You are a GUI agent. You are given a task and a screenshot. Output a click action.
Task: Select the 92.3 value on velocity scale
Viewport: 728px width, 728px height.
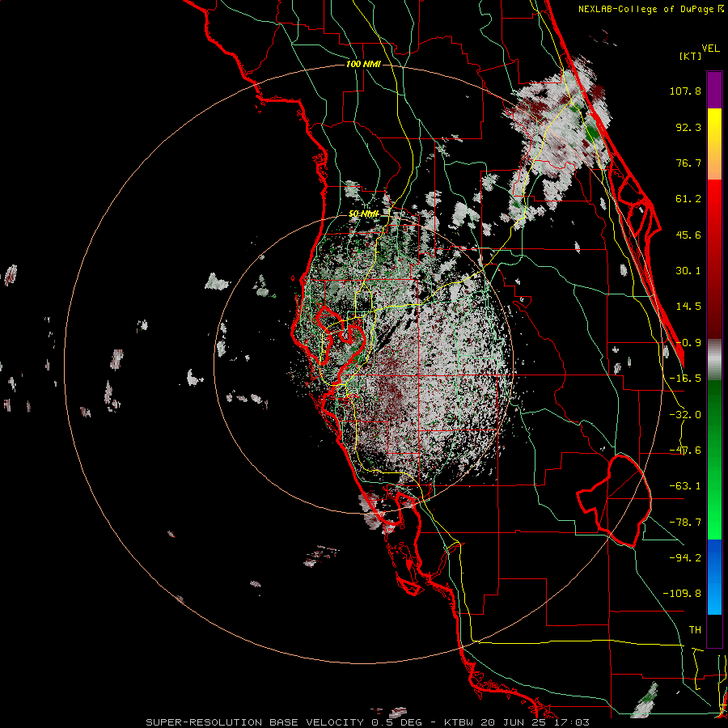point(688,127)
